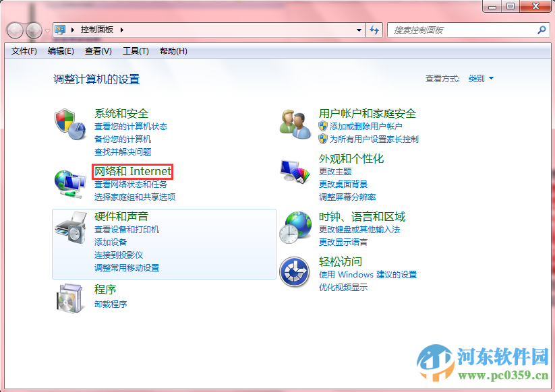Screen dimensions: 555x392
Task: Click the refresh icon beside the address bar
Action: click(374, 30)
